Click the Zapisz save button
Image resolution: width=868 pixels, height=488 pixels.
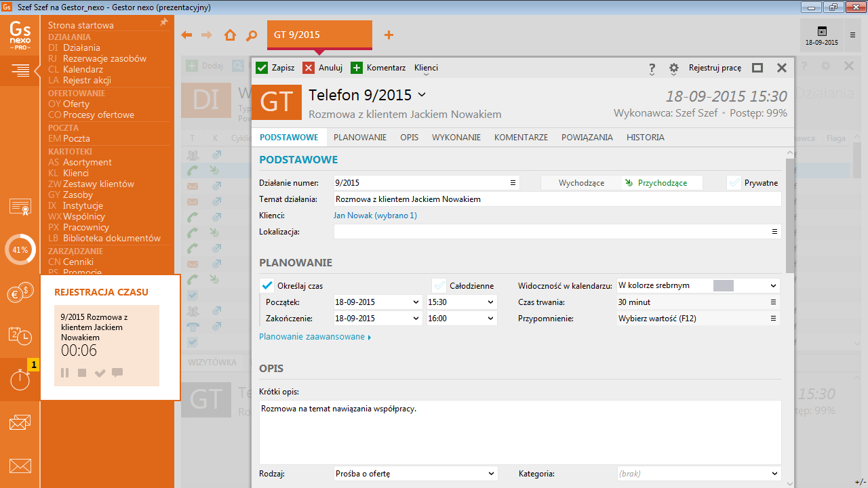click(275, 68)
